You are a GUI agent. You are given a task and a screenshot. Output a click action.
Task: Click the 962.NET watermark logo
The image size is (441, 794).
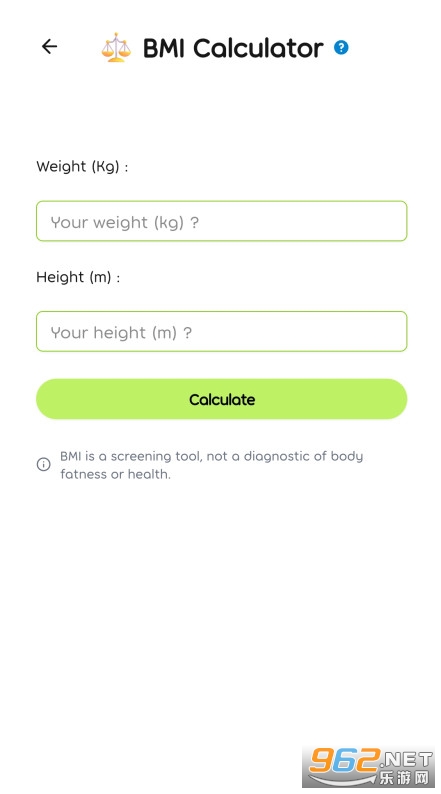[x=369, y=766]
